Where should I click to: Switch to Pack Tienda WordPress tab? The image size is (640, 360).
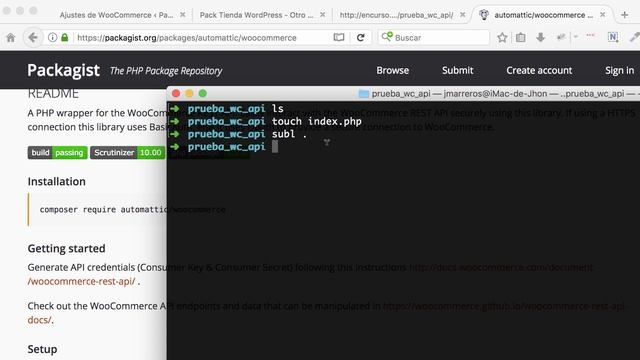(x=256, y=15)
